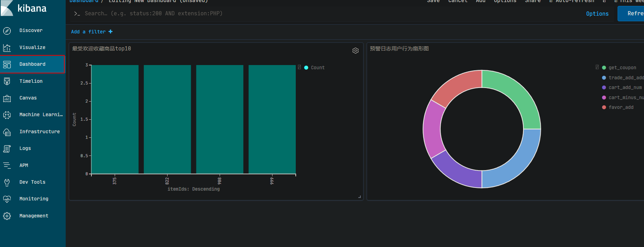The image size is (644, 247).
Task: Click the trade_add_add legend label
Action: coord(626,78)
